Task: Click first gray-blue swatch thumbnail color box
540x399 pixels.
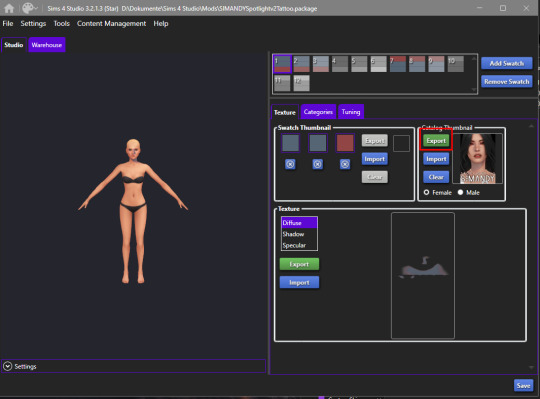Action: pos(290,143)
